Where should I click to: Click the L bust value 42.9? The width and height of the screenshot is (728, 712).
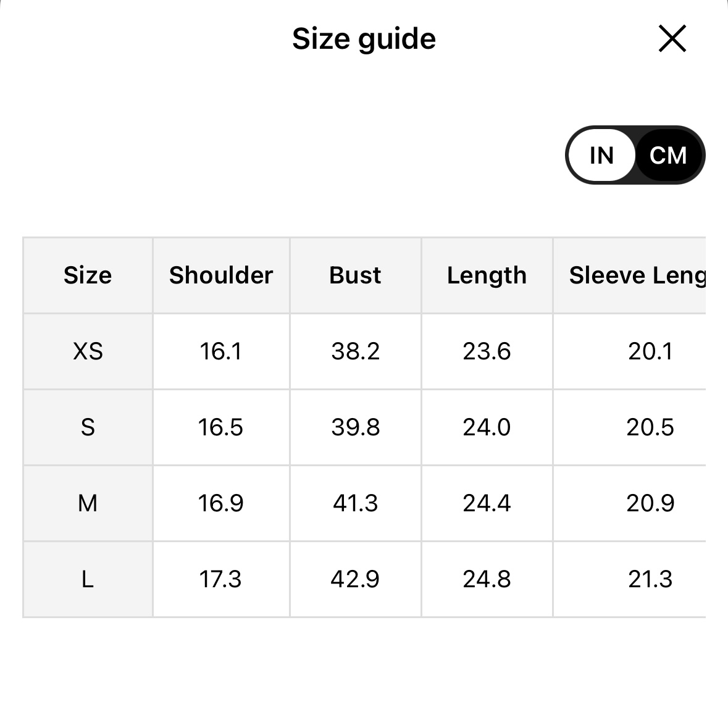coord(355,579)
